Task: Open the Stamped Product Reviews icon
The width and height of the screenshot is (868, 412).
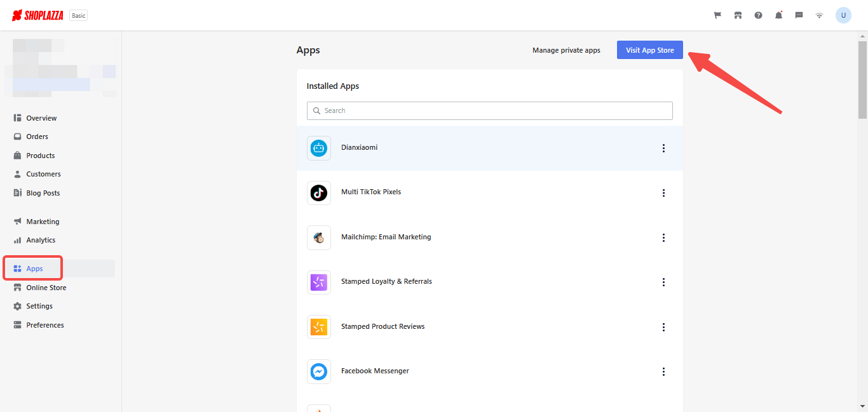Action: click(319, 327)
